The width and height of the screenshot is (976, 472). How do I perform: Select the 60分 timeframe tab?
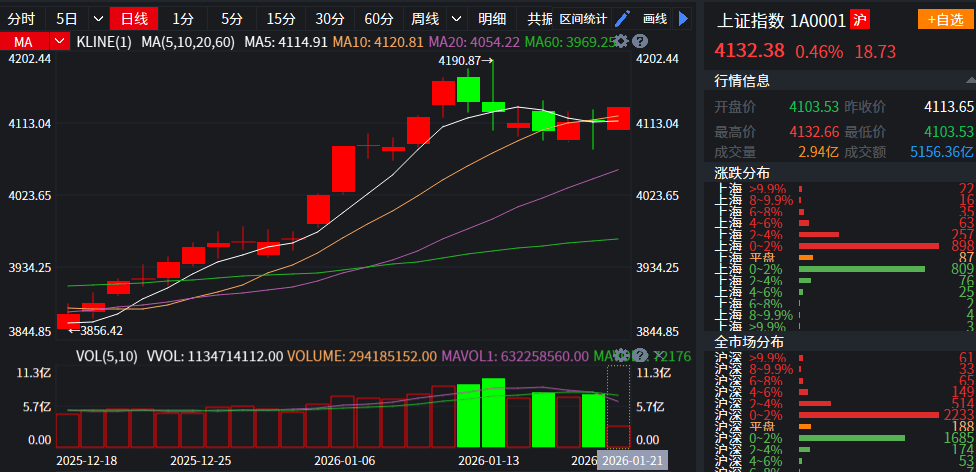[379, 18]
